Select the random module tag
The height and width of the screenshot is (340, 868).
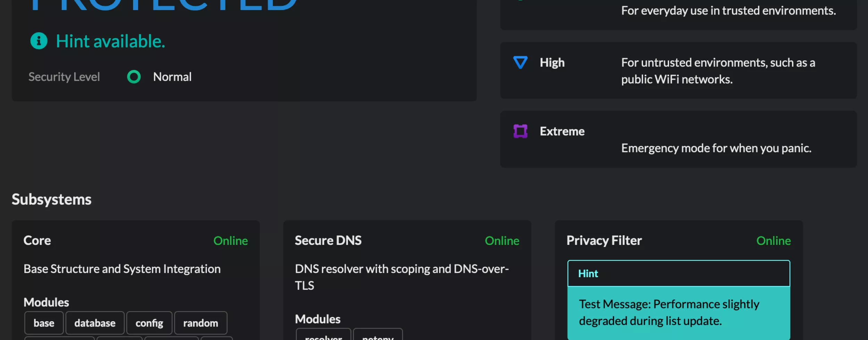click(201, 323)
